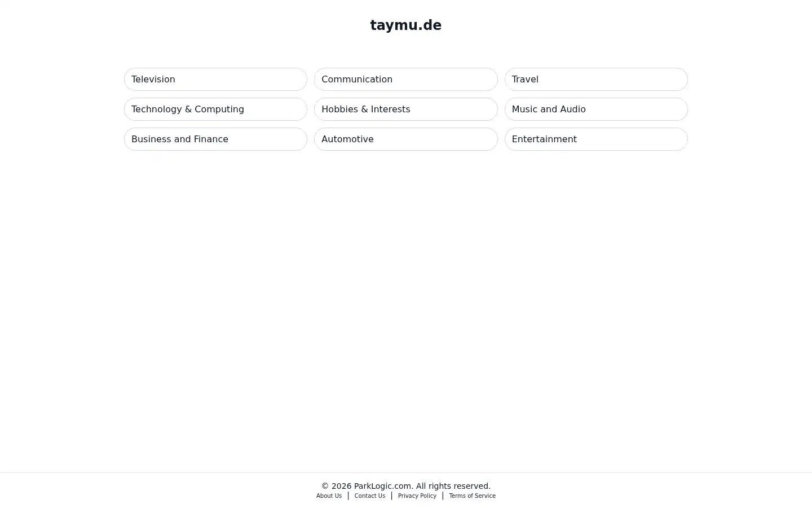Click the Contact Us footer link
812x508 pixels.
click(370, 496)
